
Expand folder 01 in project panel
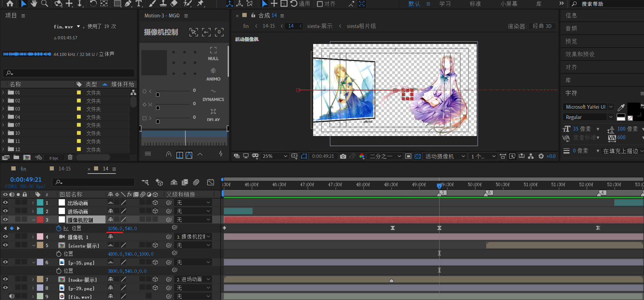(x=3, y=92)
